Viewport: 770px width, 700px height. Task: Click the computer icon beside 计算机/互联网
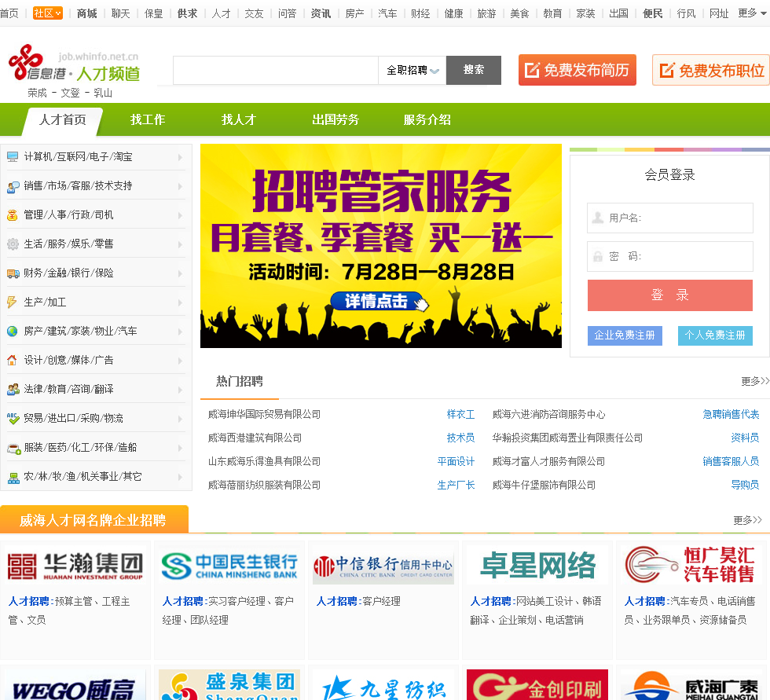coord(13,157)
